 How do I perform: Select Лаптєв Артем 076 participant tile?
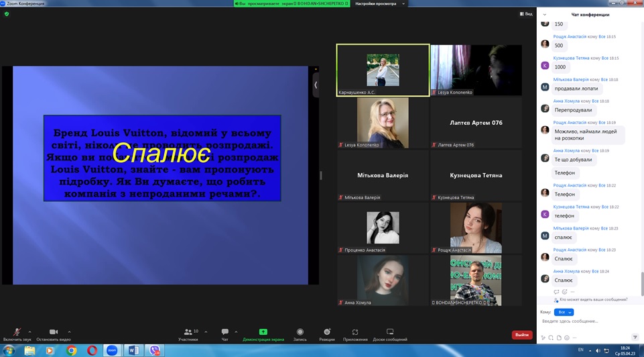(x=476, y=123)
